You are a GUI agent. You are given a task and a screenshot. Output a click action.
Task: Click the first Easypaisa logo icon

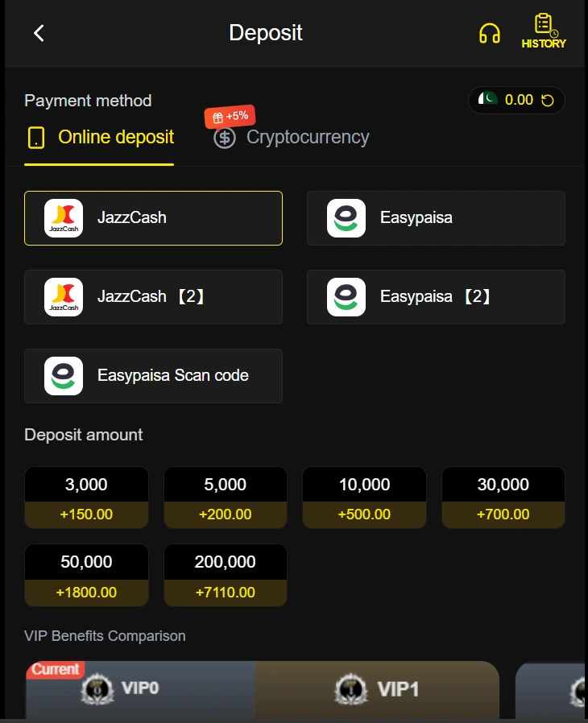pos(346,218)
